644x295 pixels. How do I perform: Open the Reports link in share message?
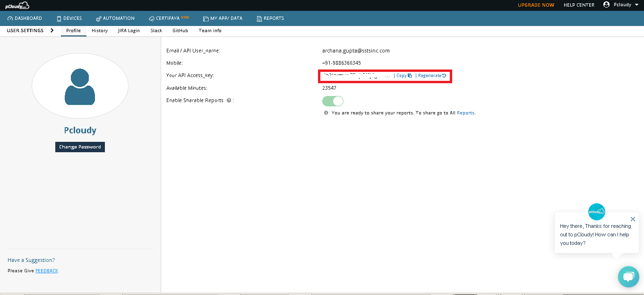465,113
